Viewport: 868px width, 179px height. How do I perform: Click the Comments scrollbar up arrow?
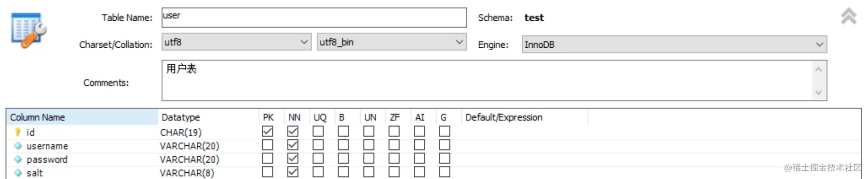pyautogui.click(x=818, y=69)
